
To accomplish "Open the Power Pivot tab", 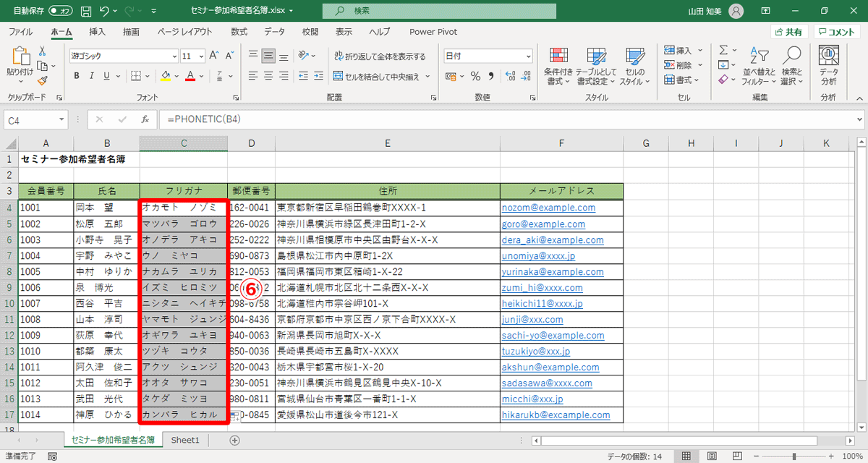I will pos(433,31).
